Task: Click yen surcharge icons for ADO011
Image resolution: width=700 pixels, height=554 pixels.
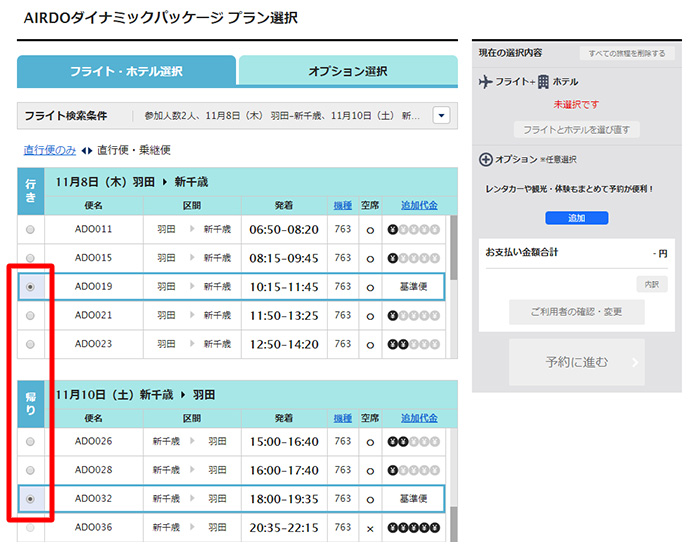Action: pyautogui.click(x=413, y=229)
